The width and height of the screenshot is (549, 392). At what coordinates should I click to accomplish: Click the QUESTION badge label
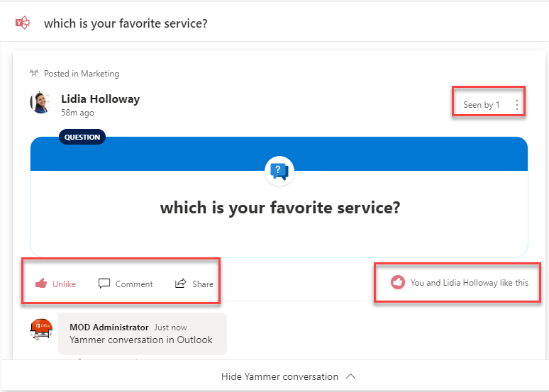tap(82, 137)
